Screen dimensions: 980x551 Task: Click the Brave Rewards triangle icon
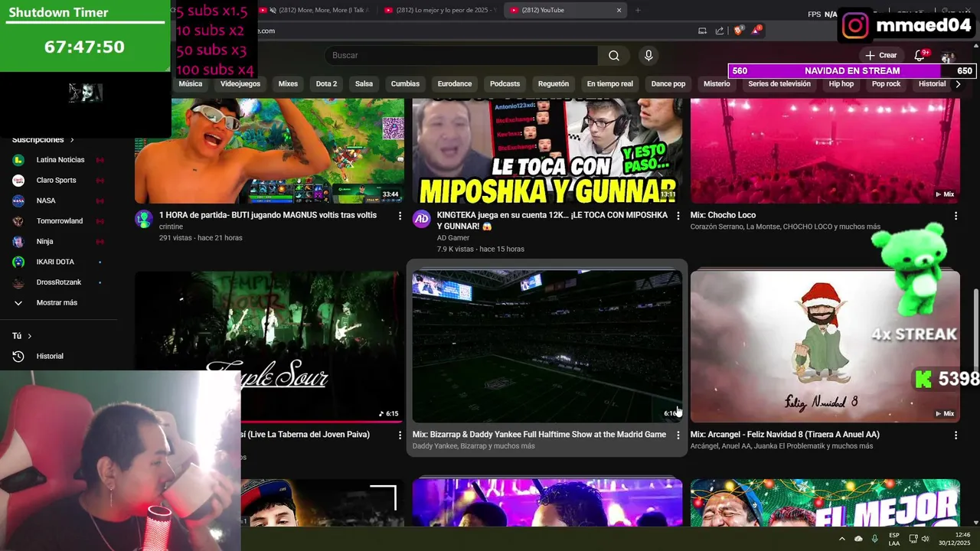(x=756, y=31)
